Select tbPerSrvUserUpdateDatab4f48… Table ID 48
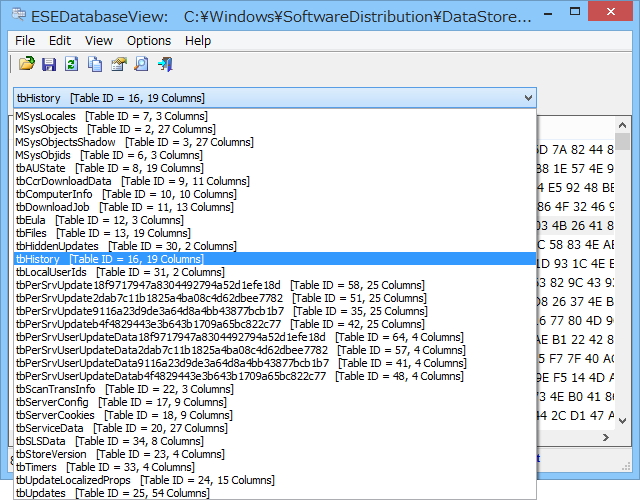The width and height of the screenshot is (640, 500). 275,376
